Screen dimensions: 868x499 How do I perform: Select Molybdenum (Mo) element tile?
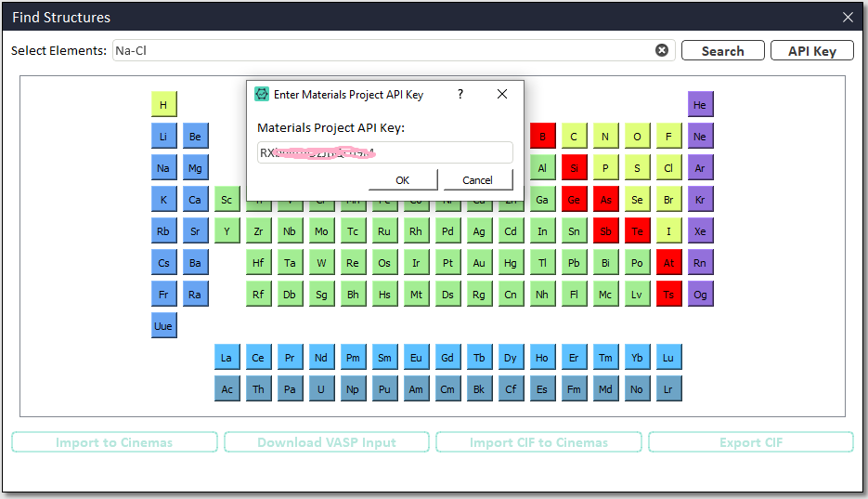[321, 231]
